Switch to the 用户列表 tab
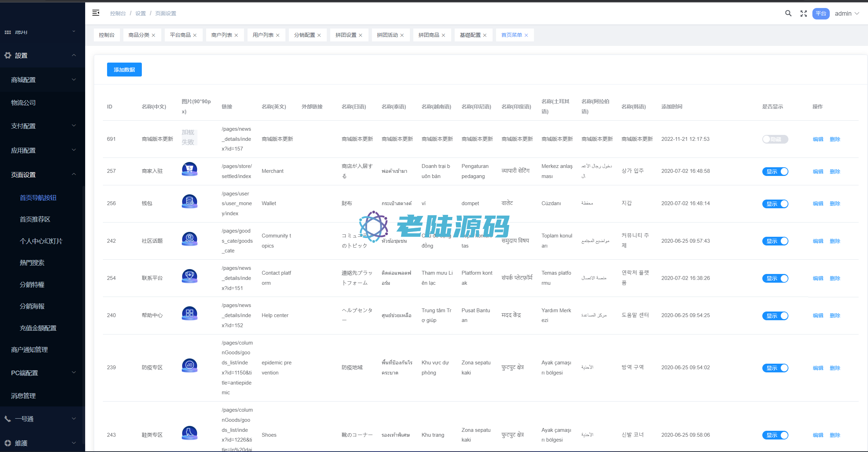This screenshot has height=452, width=868. (263, 35)
